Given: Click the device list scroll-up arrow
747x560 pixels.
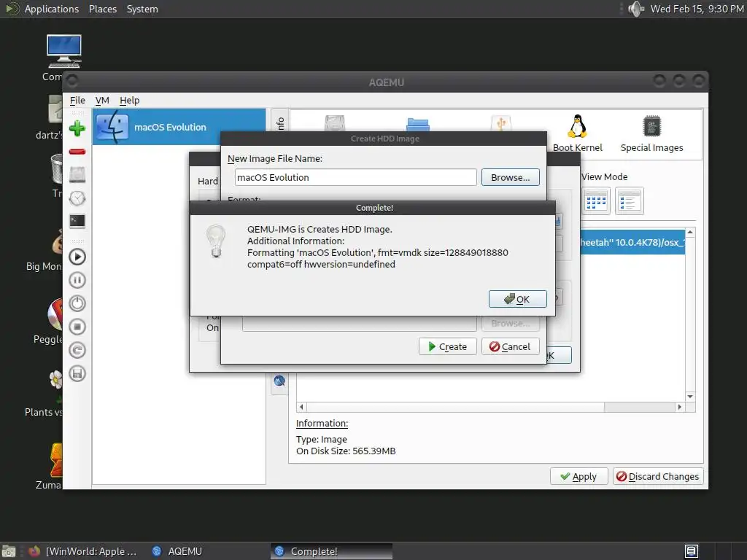Looking at the screenshot, I should click(x=690, y=233).
